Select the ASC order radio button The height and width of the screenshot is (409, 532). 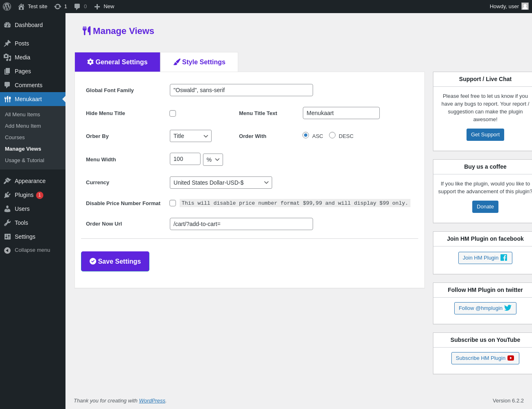[306, 135]
